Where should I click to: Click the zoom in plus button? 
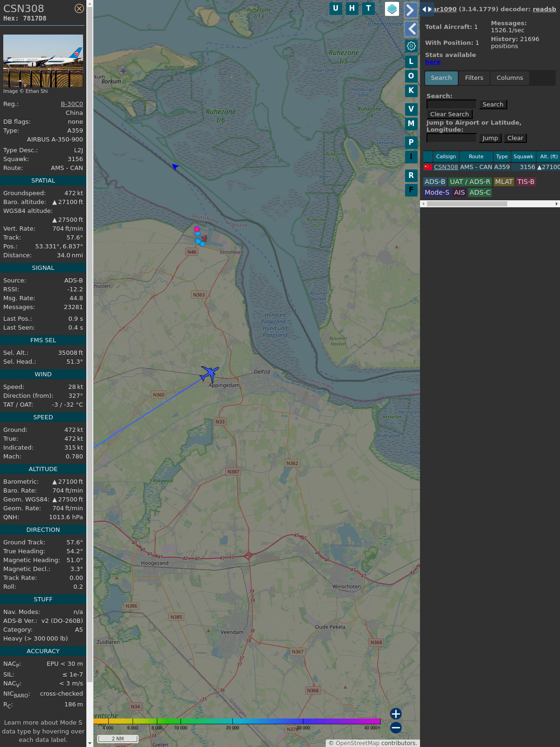point(396,713)
